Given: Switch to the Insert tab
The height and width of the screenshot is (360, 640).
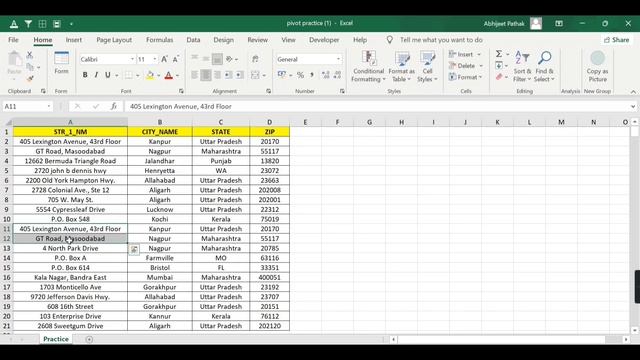Looking at the screenshot, I should pyautogui.click(x=73, y=40).
